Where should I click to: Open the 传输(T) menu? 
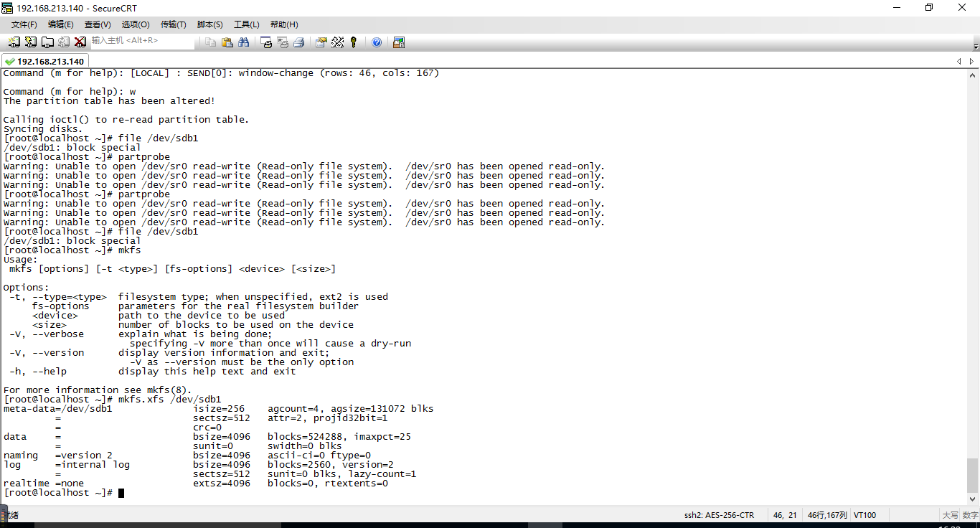[x=173, y=24]
